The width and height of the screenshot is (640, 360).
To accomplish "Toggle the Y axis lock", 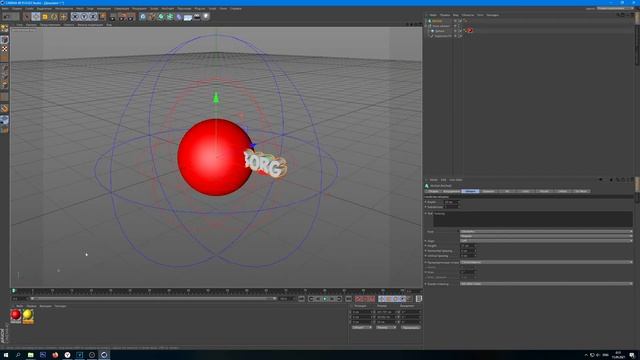I will pyautogui.click(x=84, y=17).
